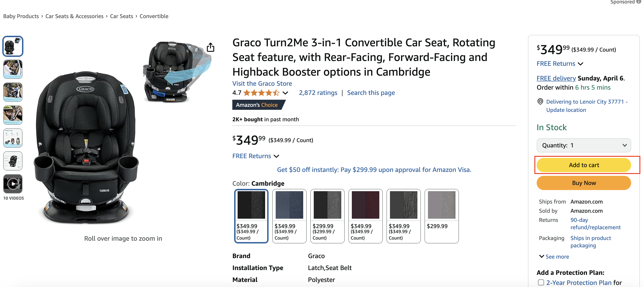Add the car seat to cart
The image size is (644, 287).
pyautogui.click(x=583, y=165)
